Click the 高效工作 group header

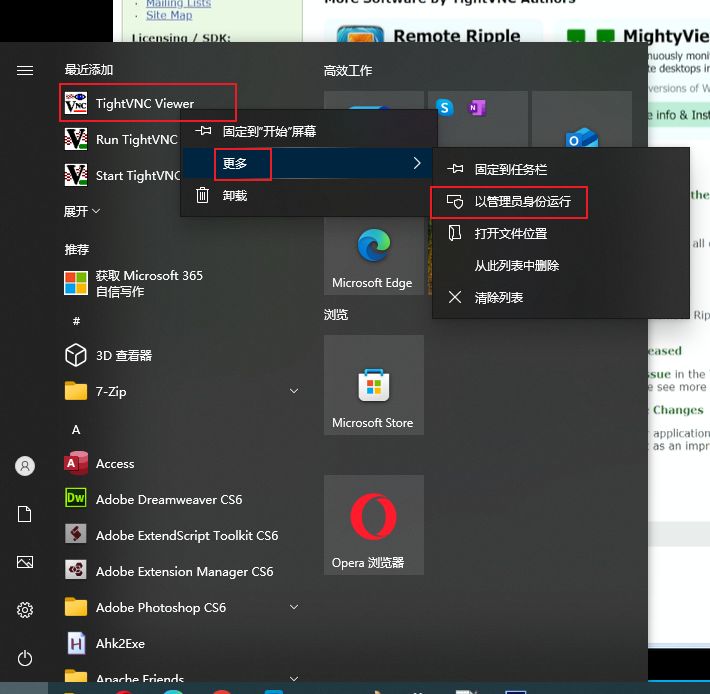point(348,71)
